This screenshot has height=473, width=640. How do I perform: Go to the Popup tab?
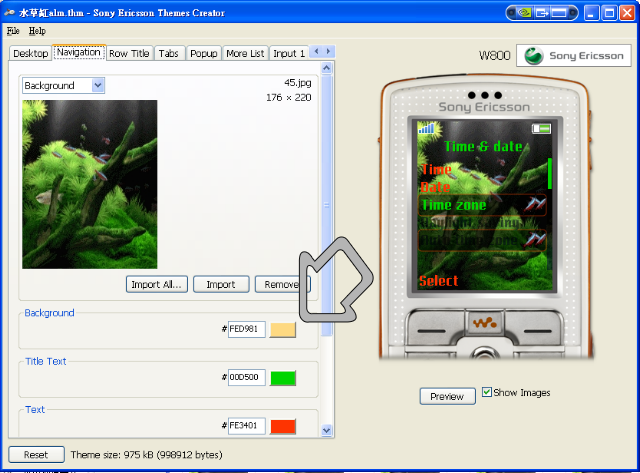pos(204,53)
